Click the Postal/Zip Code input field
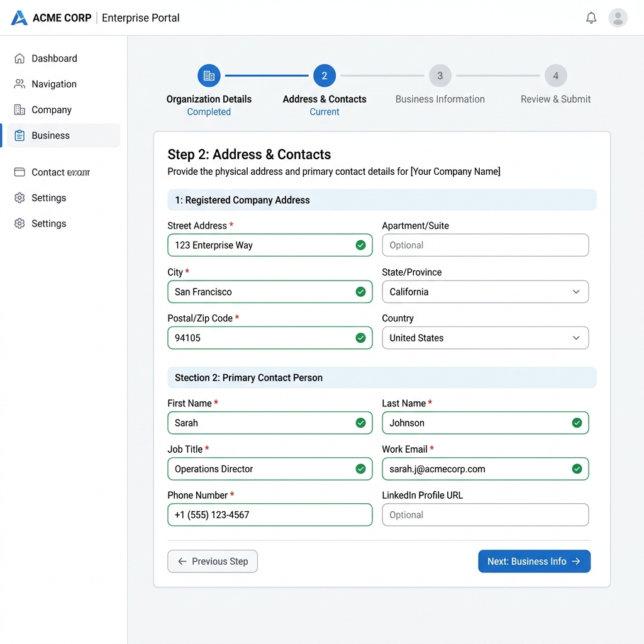The height and width of the screenshot is (644, 644). 270,338
